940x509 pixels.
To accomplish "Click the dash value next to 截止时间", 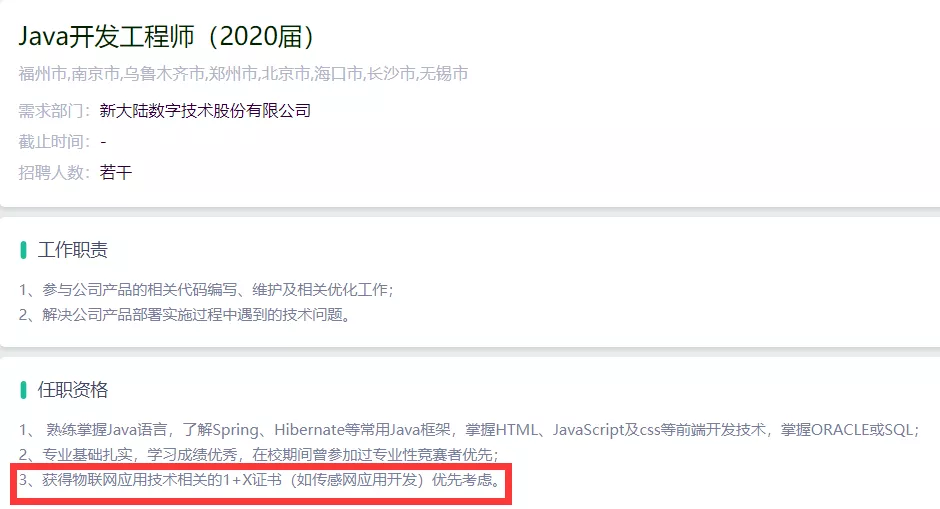I will coord(103,143).
